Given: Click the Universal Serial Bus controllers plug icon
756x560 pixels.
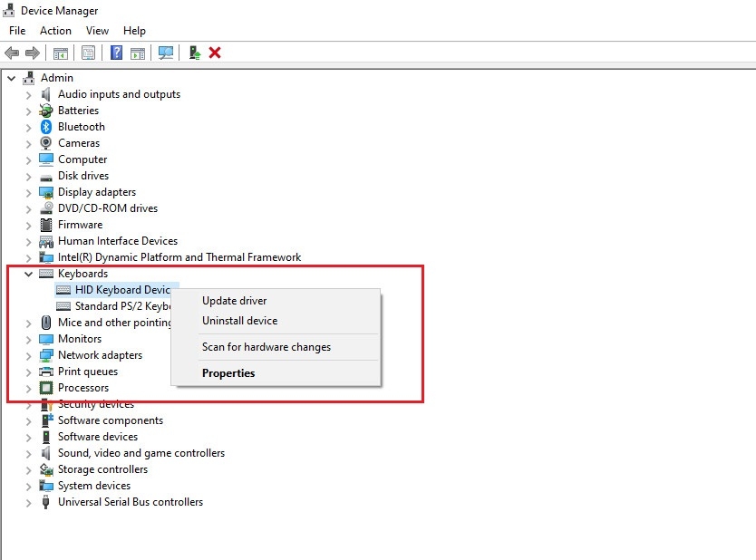Looking at the screenshot, I should point(46,502).
